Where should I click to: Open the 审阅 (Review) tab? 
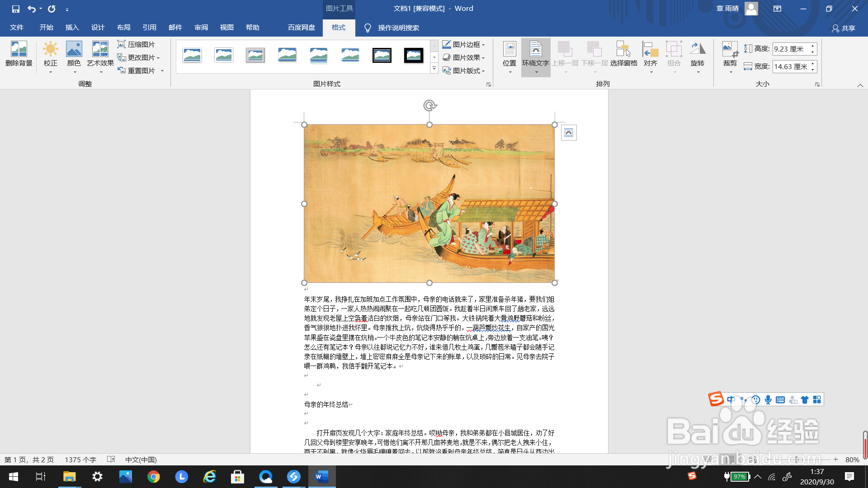201,28
